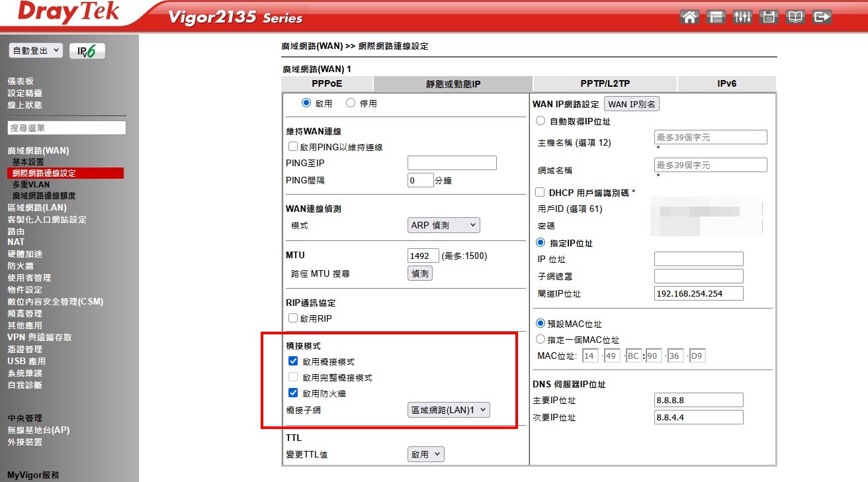The height and width of the screenshot is (482, 868).
Task: Click the Home icon in top bar
Action: (689, 17)
